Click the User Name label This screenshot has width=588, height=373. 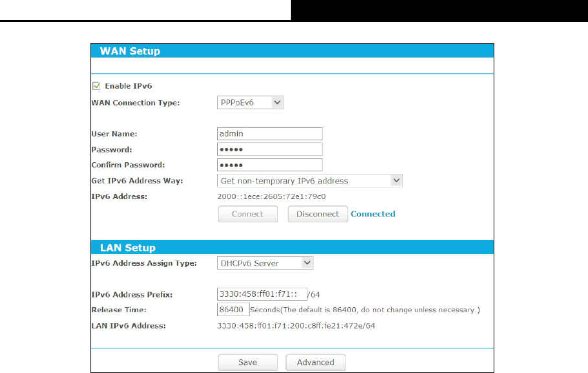114,134
